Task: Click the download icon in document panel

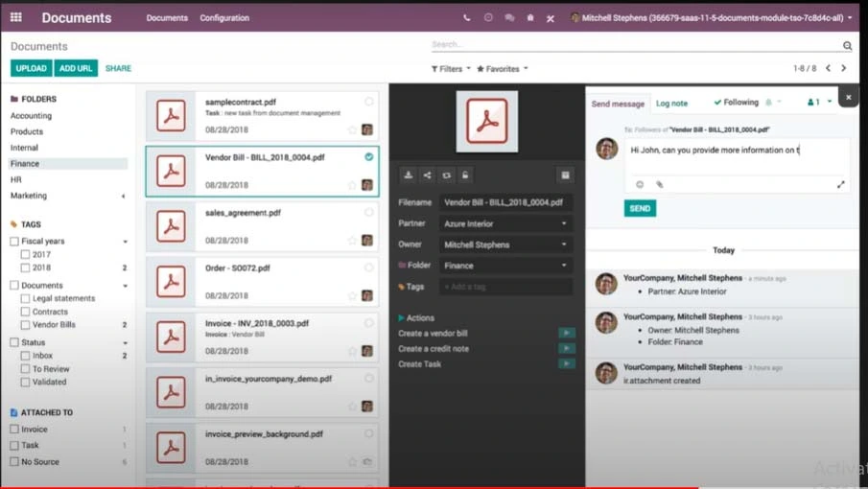Action: 409,175
